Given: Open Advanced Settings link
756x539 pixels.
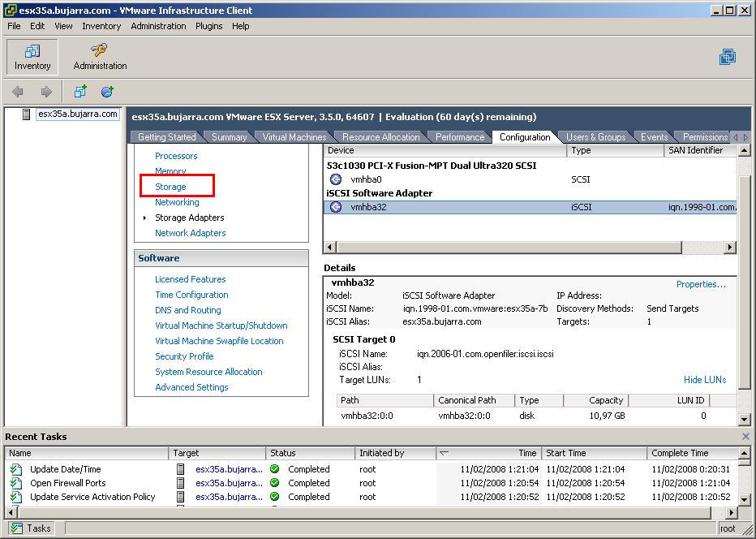Looking at the screenshot, I should point(191,387).
